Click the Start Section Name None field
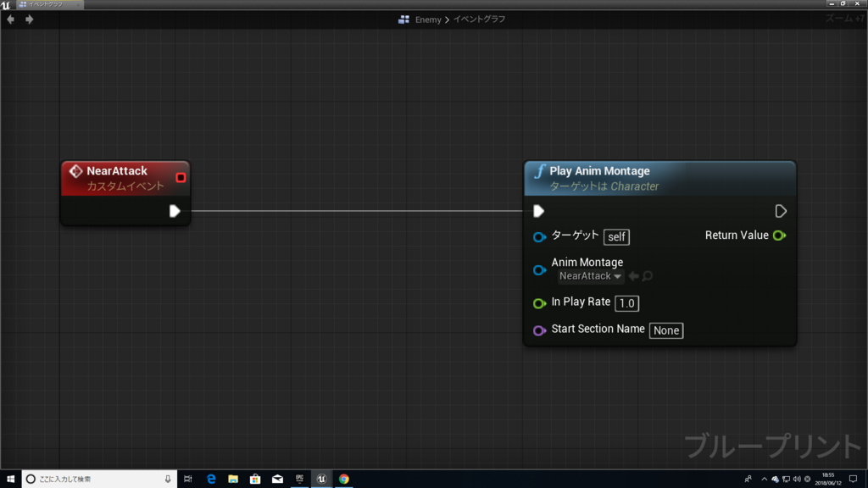The height and width of the screenshot is (488, 868). tap(666, 330)
